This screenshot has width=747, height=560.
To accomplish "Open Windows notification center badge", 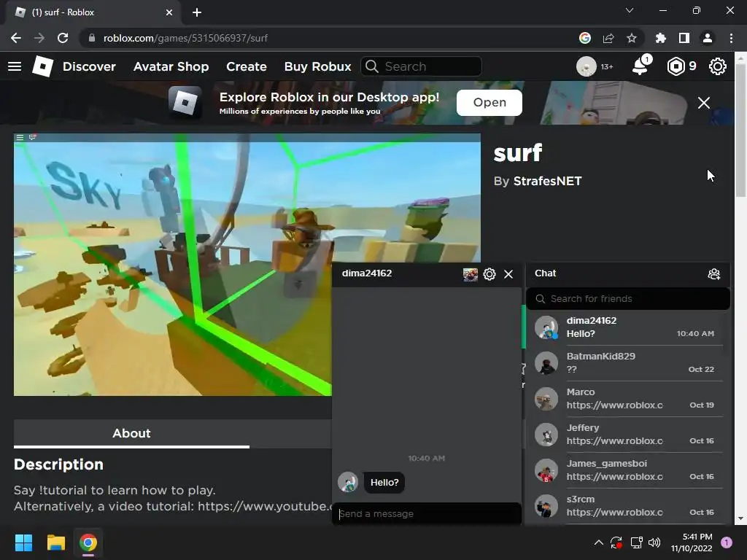I will click(727, 542).
